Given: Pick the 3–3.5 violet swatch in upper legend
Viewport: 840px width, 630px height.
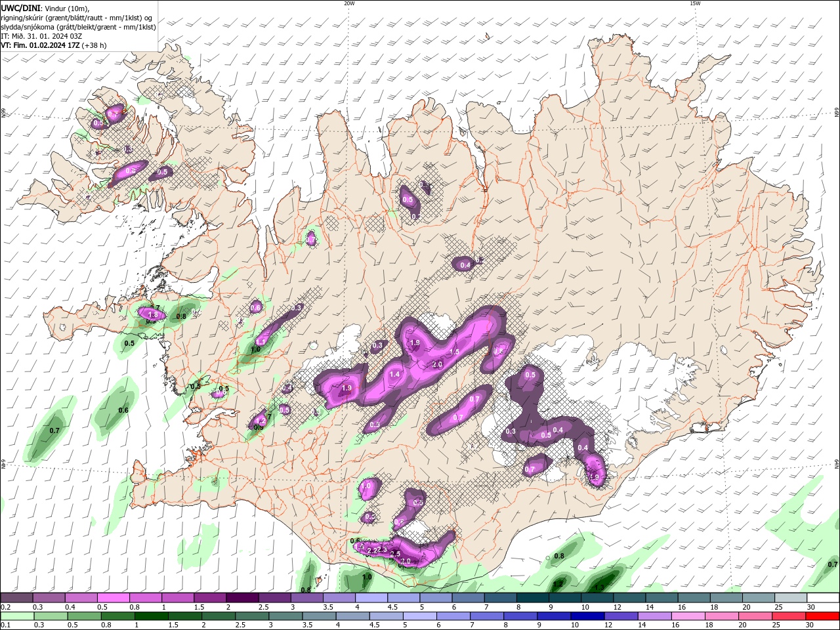Looking at the screenshot, I should pyautogui.click(x=306, y=598).
